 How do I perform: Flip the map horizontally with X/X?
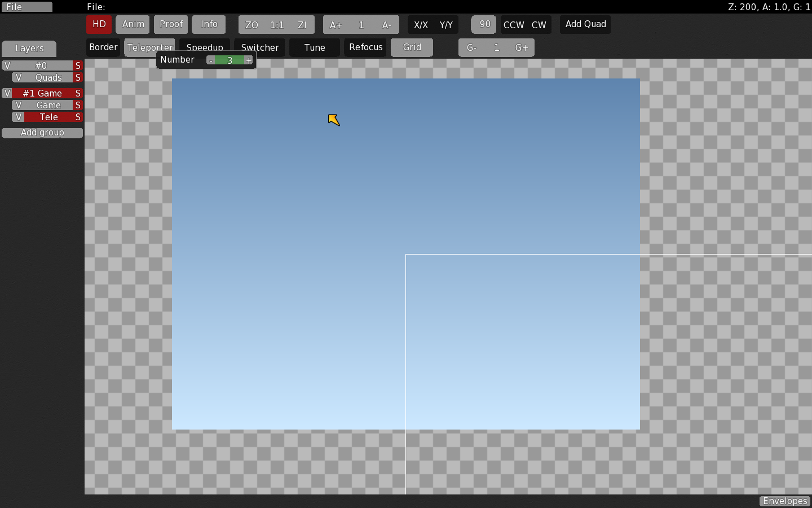pyautogui.click(x=420, y=24)
